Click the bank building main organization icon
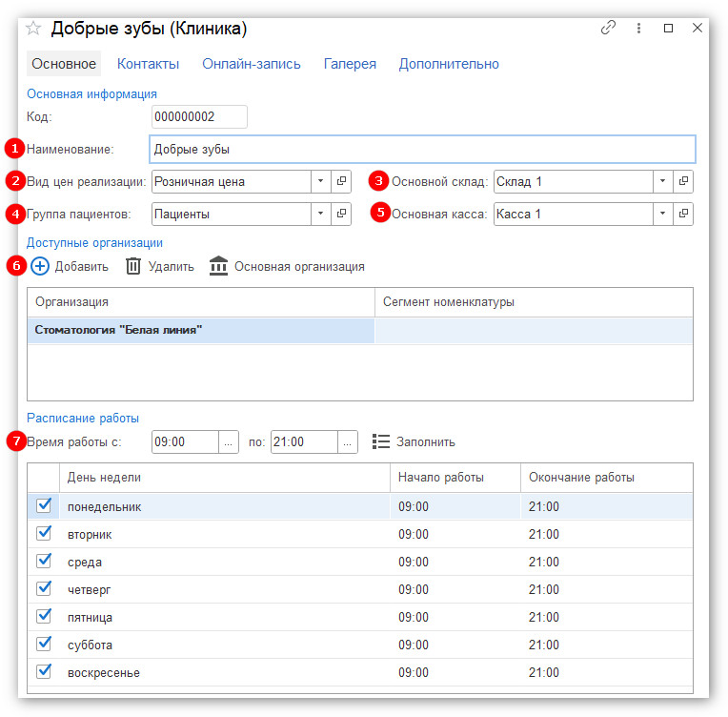This screenshot has height=717, width=728. pyautogui.click(x=218, y=266)
